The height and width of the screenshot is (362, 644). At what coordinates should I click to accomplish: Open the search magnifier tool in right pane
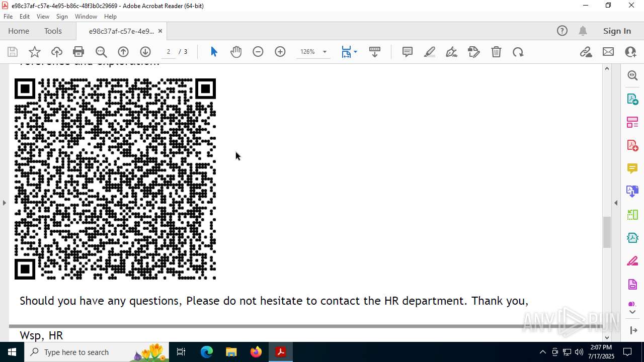632,75
